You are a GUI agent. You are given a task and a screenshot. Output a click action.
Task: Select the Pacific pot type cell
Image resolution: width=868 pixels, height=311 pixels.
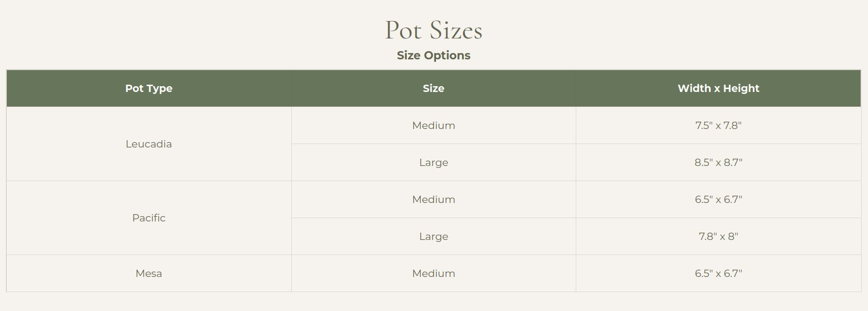click(x=149, y=218)
